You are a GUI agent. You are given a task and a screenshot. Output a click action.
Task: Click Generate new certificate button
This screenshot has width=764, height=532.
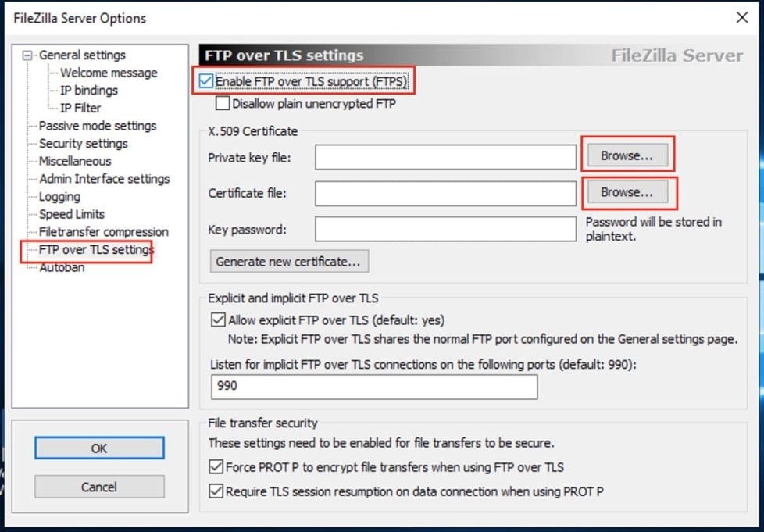coord(288,262)
